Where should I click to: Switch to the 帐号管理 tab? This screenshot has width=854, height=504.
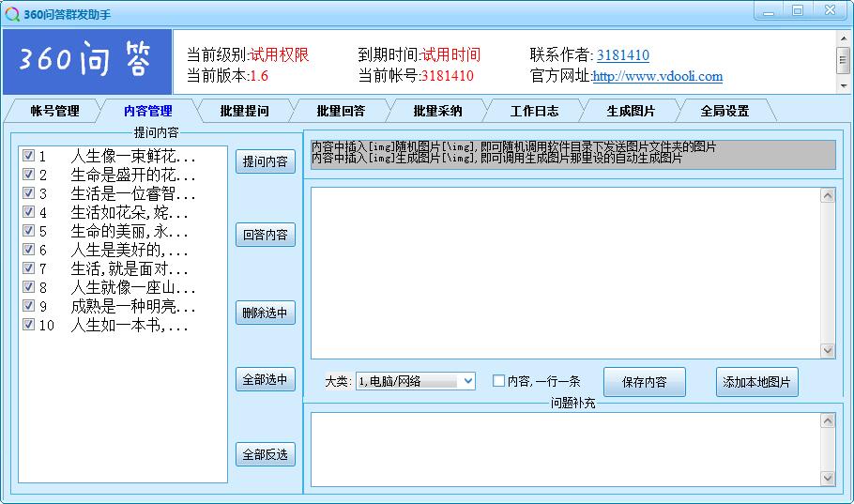54,111
